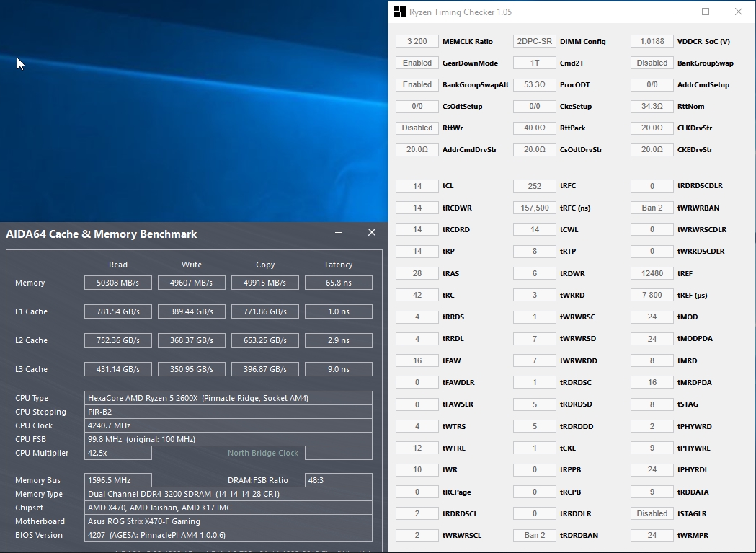Click the Cmd2T 1T value field
The height and width of the screenshot is (553, 756).
[x=534, y=63]
